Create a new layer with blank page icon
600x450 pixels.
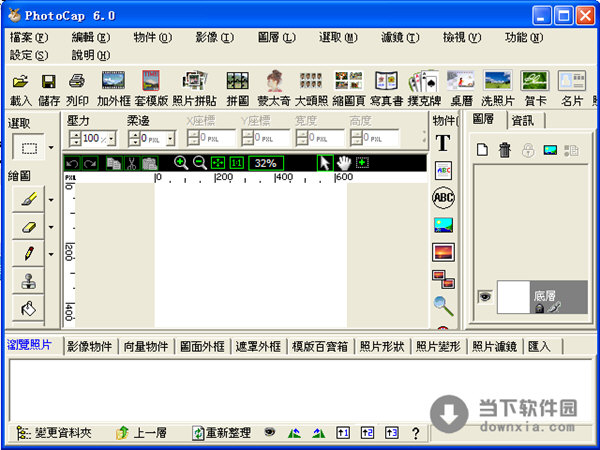482,150
